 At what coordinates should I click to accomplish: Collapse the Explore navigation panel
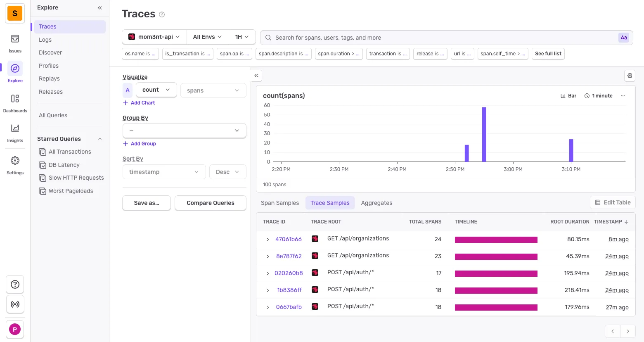(x=100, y=8)
